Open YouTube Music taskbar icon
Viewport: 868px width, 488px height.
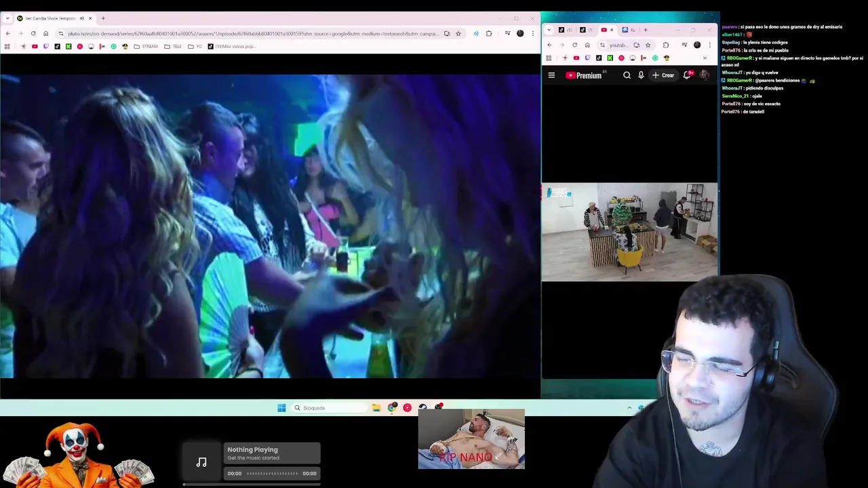click(407, 407)
